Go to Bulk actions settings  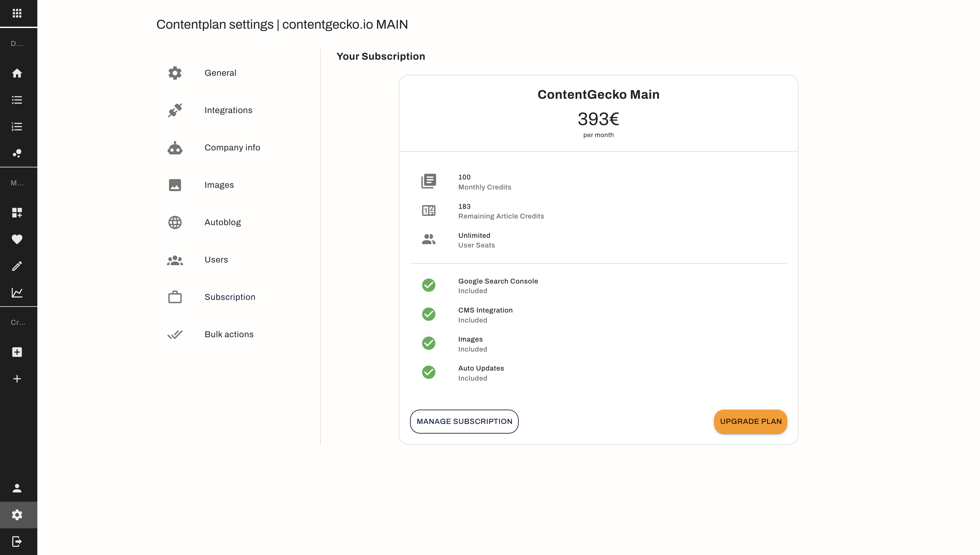(x=229, y=334)
